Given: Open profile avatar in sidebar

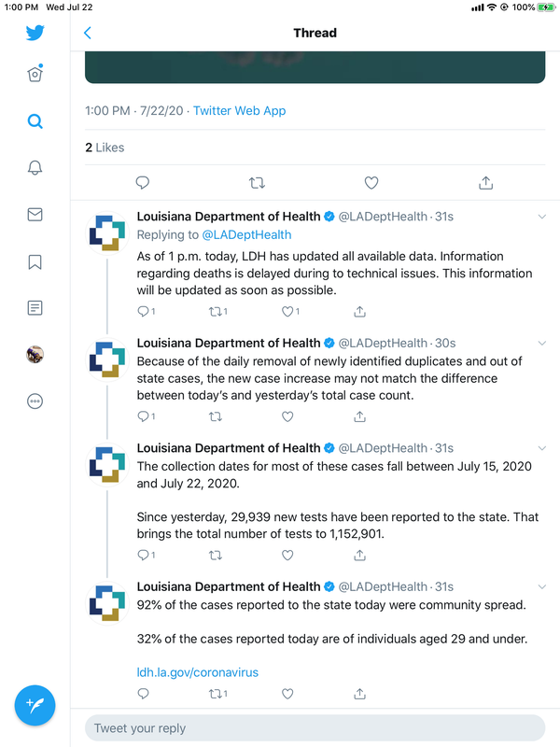Looking at the screenshot, I should tap(35, 355).
